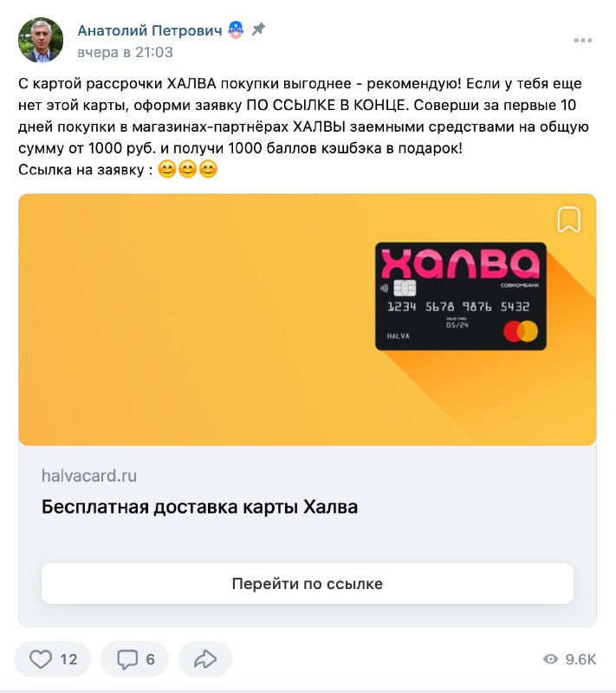Save the link with the bookmark icon

tap(568, 219)
